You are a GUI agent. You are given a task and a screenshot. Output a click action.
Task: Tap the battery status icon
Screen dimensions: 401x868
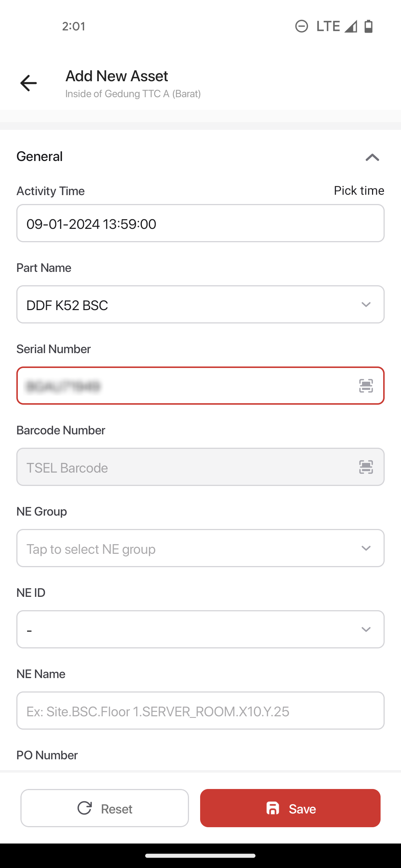368,26
